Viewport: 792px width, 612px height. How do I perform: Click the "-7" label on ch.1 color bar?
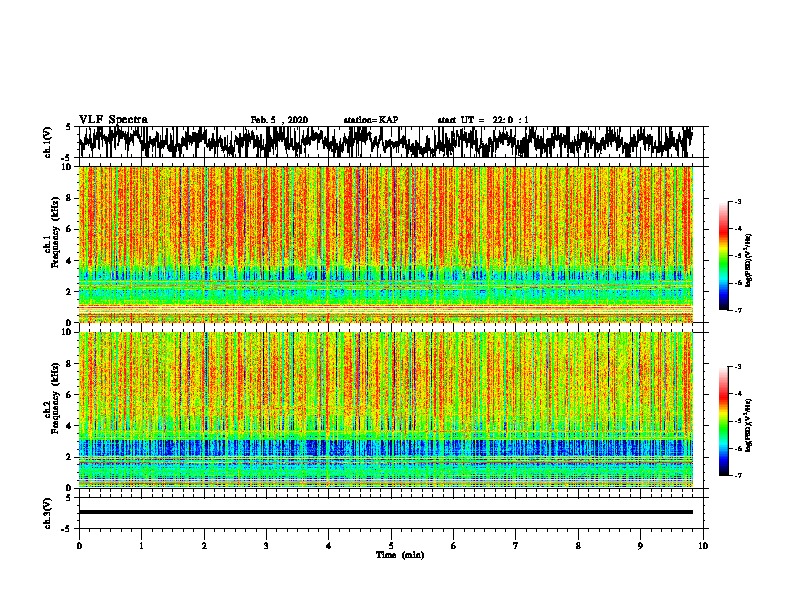coord(737,310)
